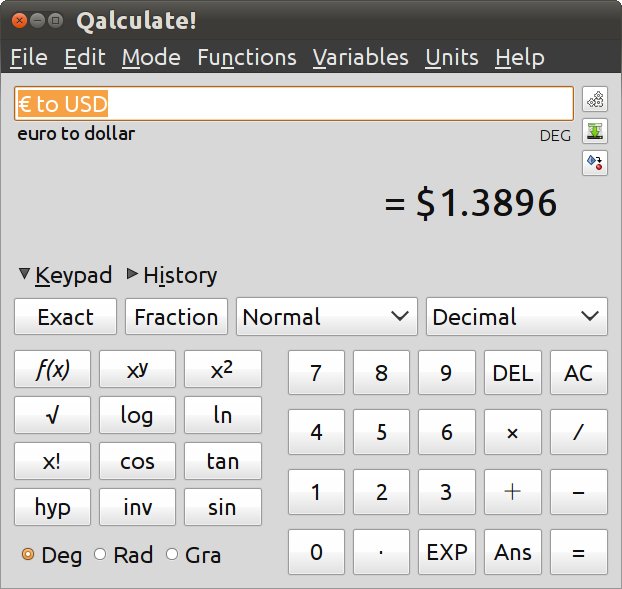622x589 pixels.
Task: Click the x^y power button
Action: [137, 369]
